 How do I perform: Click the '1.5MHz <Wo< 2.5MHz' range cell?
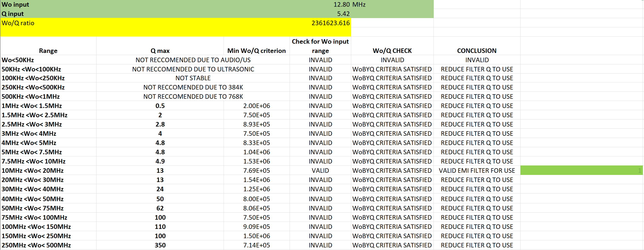coord(48,115)
